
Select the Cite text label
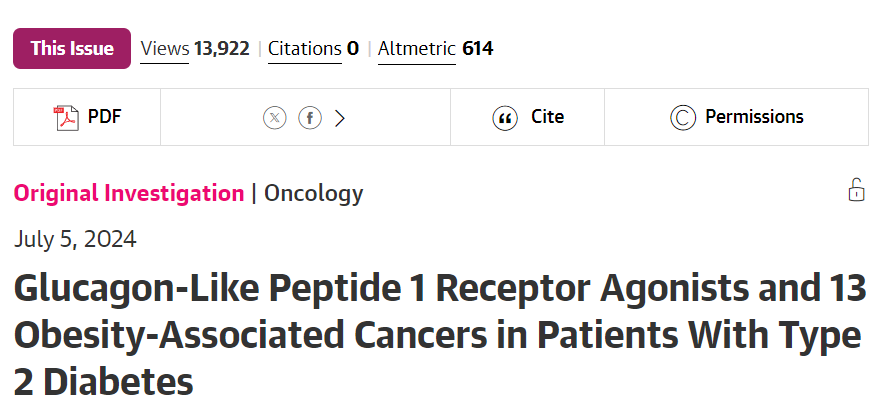click(547, 117)
